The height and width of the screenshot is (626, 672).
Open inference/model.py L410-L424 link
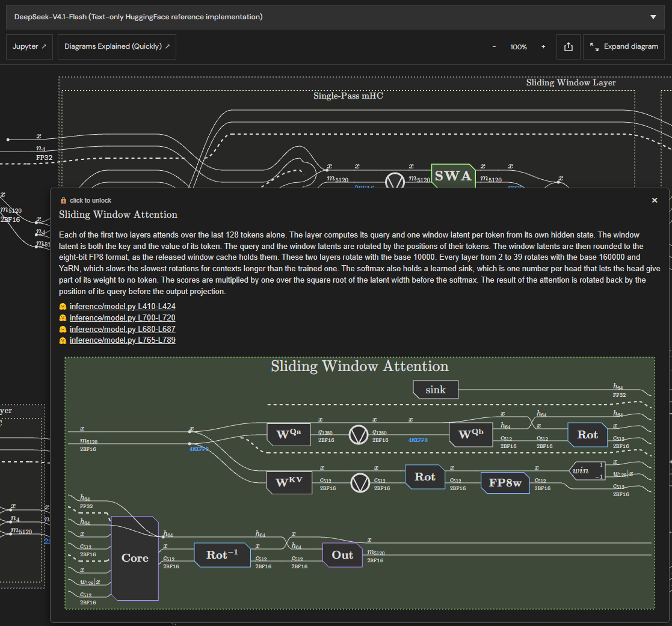coord(123,306)
